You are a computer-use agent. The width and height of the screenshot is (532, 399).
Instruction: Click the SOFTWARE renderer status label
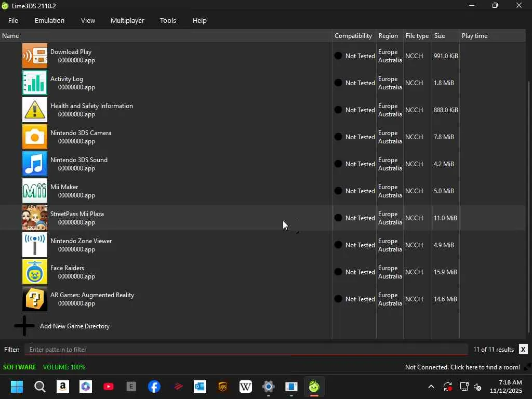click(19, 367)
